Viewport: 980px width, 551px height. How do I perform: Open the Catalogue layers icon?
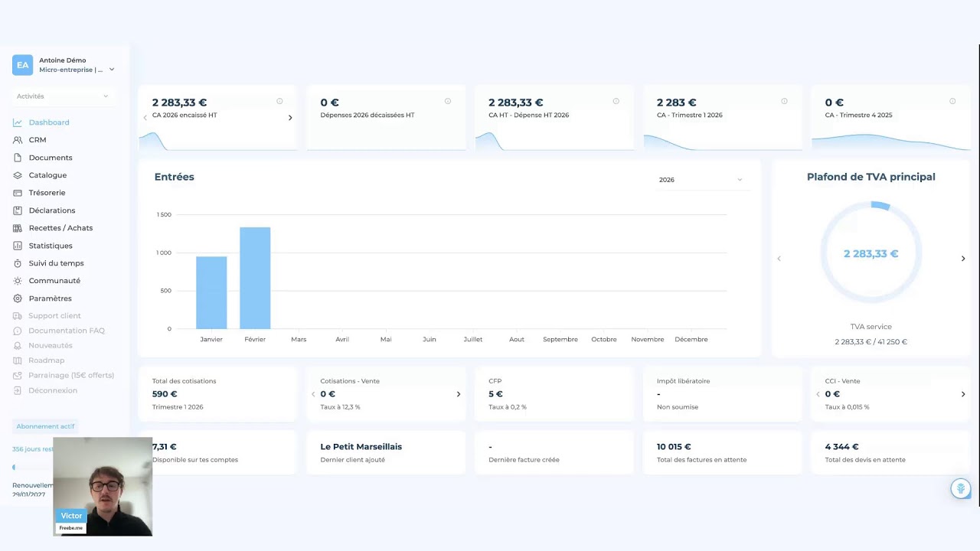[18, 175]
